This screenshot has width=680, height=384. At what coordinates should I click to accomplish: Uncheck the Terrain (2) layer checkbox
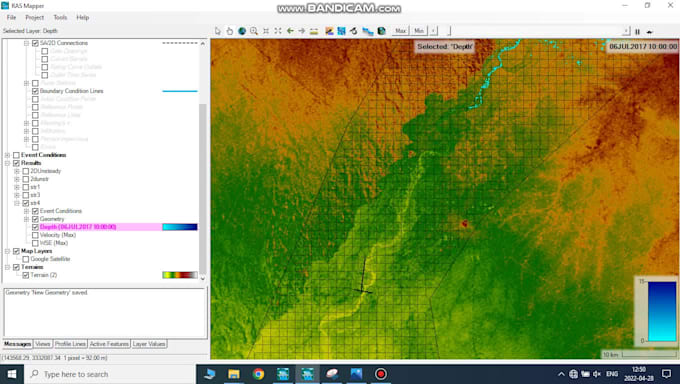(26, 275)
